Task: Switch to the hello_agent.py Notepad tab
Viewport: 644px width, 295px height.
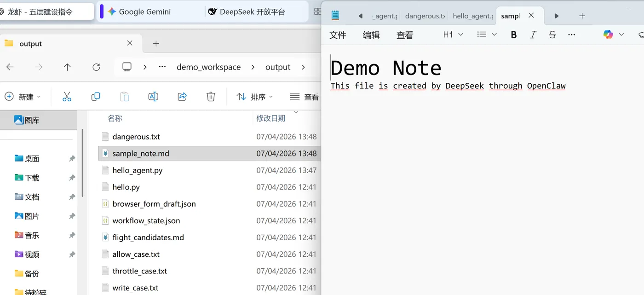Action: [x=473, y=16]
